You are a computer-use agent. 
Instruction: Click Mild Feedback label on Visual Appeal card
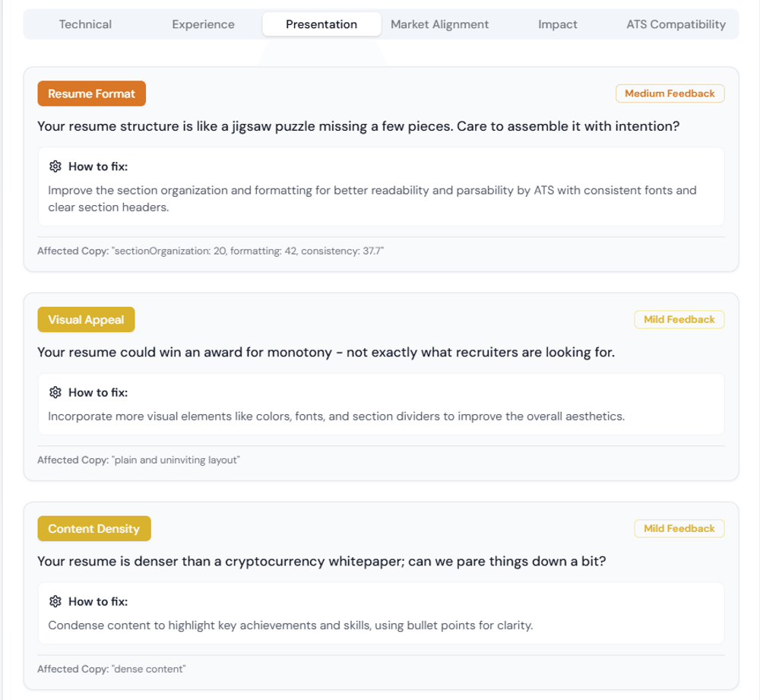point(679,319)
